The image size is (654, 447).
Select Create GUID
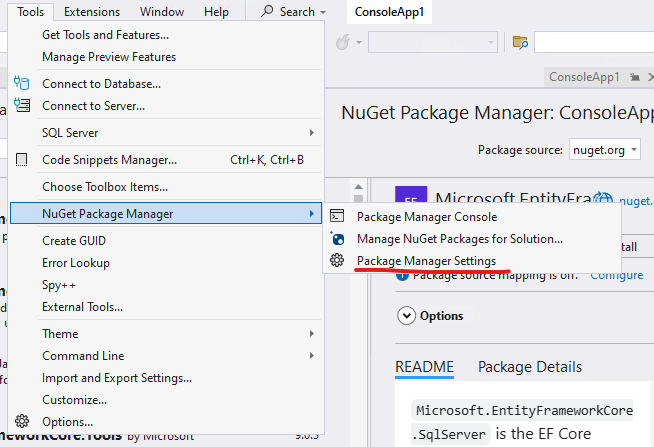click(74, 241)
